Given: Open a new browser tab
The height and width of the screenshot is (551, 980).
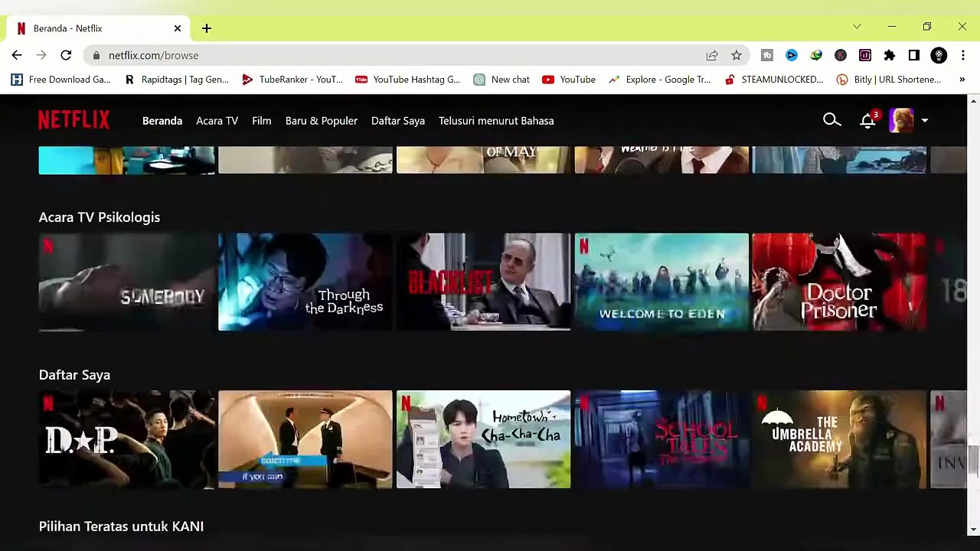Looking at the screenshot, I should pos(207,28).
